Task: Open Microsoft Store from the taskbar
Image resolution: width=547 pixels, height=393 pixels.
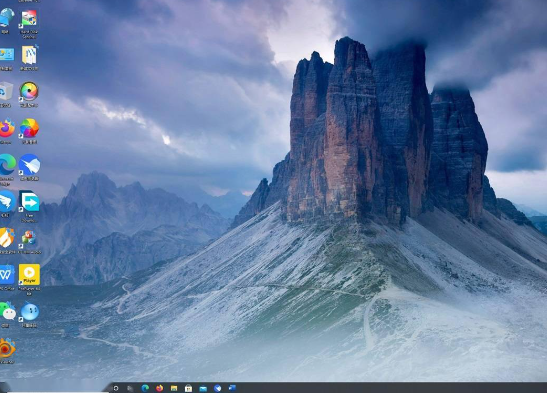Action: click(x=188, y=388)
